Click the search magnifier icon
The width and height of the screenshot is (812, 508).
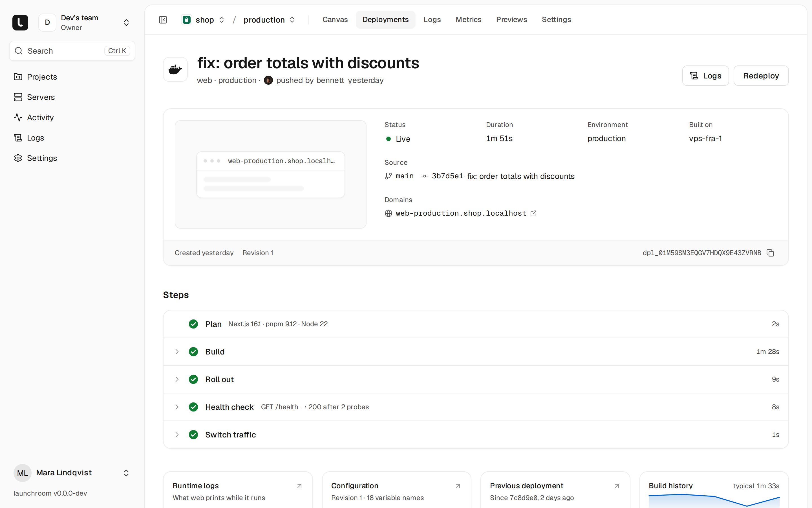click(x=19, y=51)
